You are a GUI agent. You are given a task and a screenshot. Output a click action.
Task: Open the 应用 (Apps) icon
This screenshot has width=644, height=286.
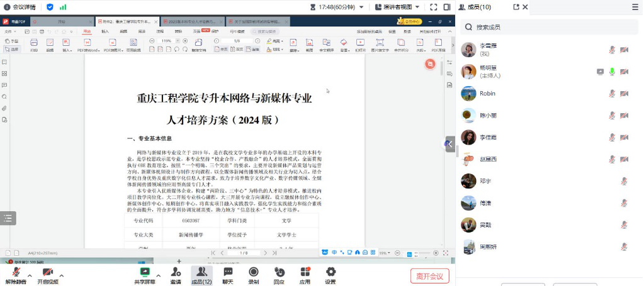click(305, 275)
